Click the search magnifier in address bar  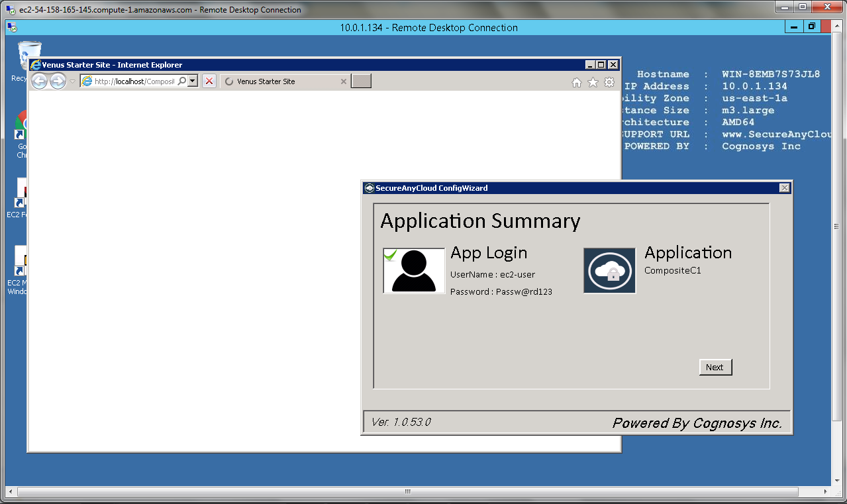[x=182, y=81]
